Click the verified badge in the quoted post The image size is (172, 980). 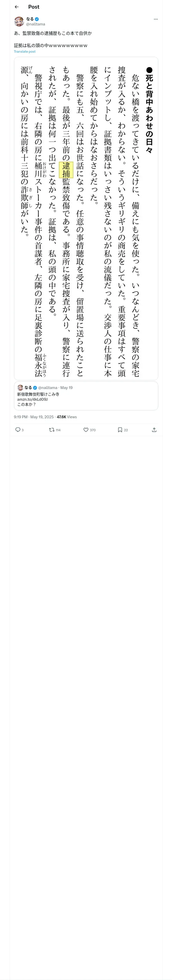35,388
